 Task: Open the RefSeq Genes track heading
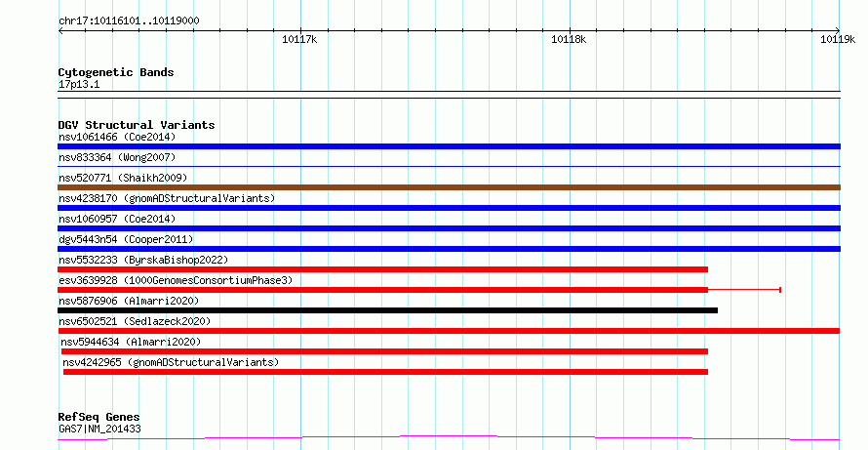(99, 417)
